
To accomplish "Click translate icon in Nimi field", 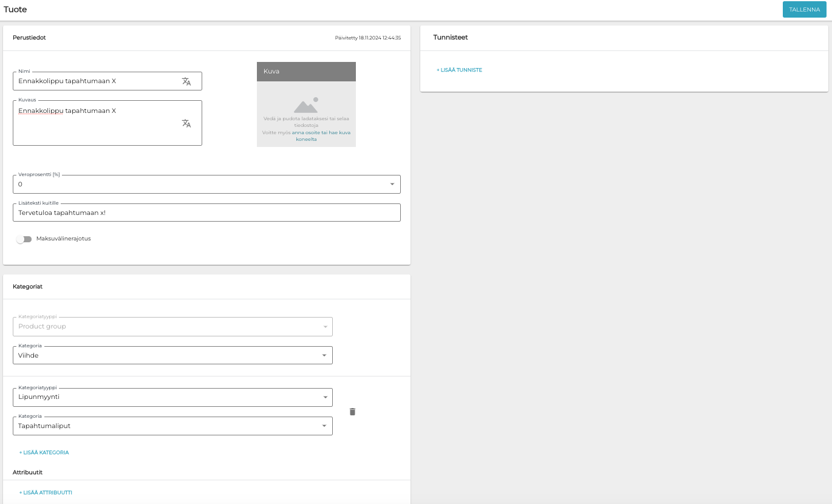I will (x=186, y=81).
